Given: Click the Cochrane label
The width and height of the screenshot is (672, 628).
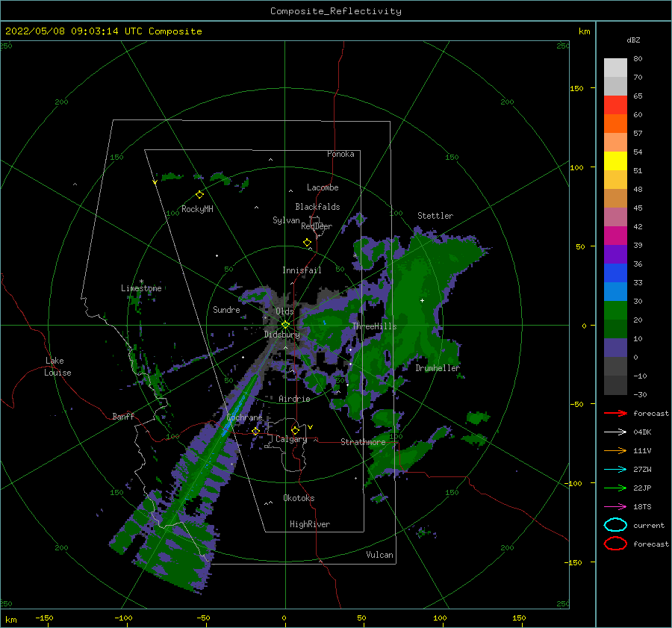Looking at the screenshot, I should (244, 417).
